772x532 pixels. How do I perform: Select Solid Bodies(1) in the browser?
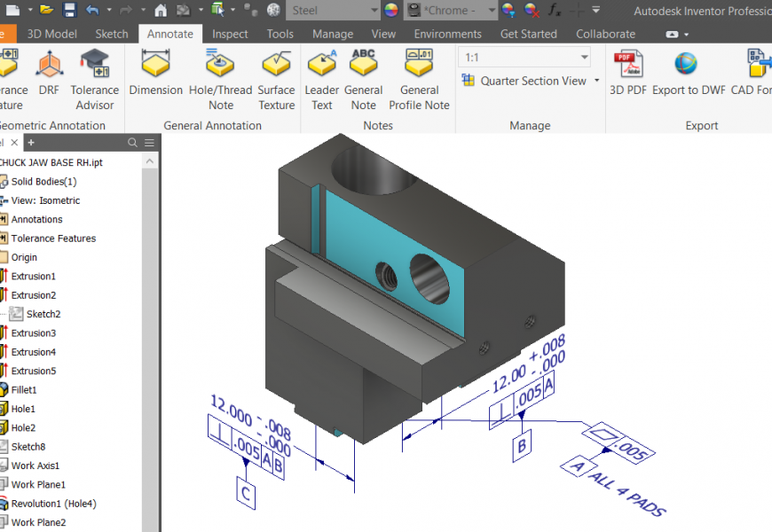point(43,182)
